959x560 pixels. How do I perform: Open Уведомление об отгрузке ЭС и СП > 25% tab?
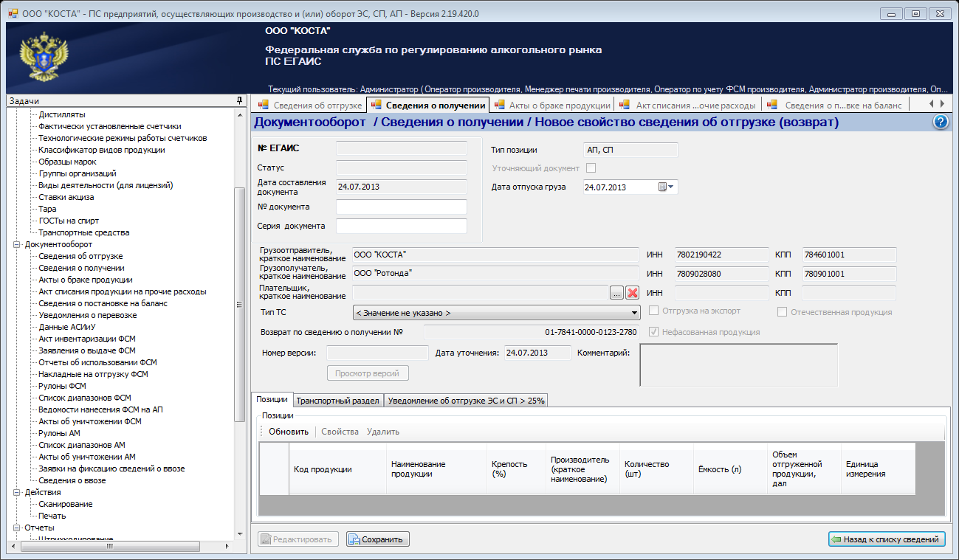466,401
